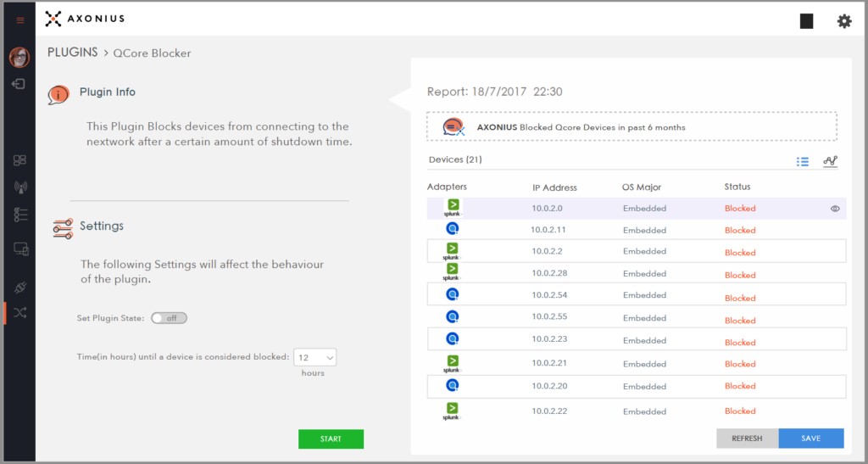The height and width of the screenshot is (464, 868).
Task: Click the blue SAVE button
Action: 810,439
